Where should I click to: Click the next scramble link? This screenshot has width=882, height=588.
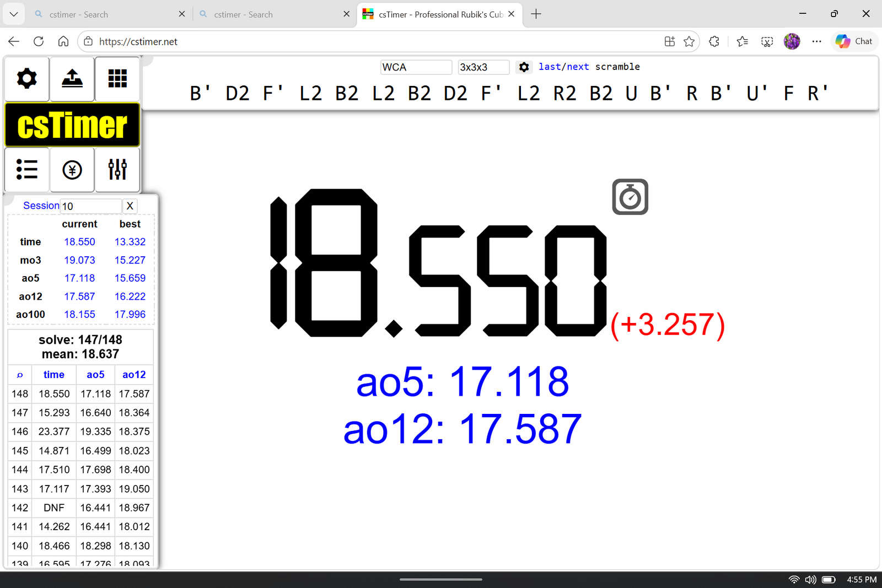578,67
